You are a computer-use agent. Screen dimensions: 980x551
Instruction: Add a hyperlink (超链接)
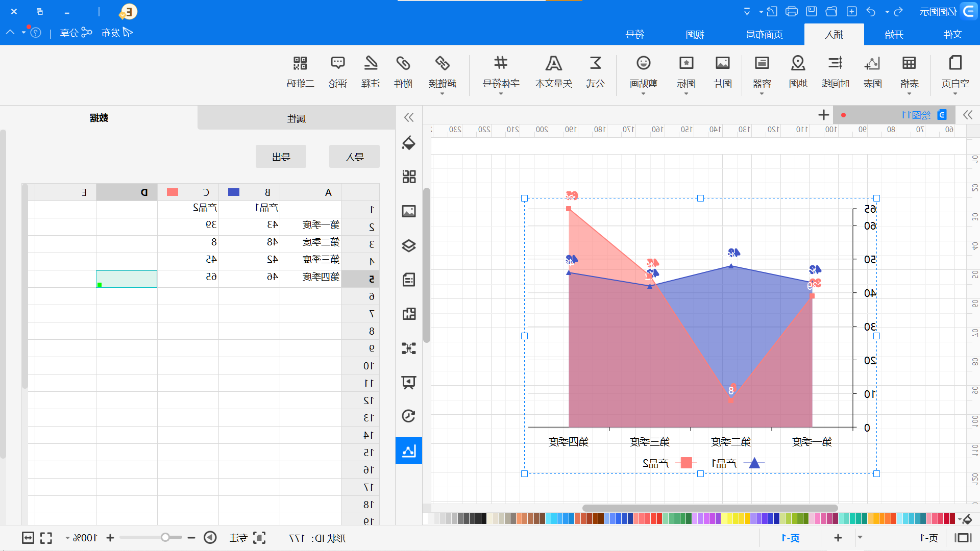442,71
